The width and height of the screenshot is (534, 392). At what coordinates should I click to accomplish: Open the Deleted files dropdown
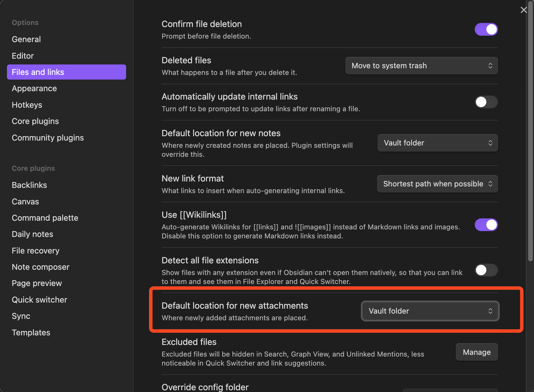click(x=421, y=66)
